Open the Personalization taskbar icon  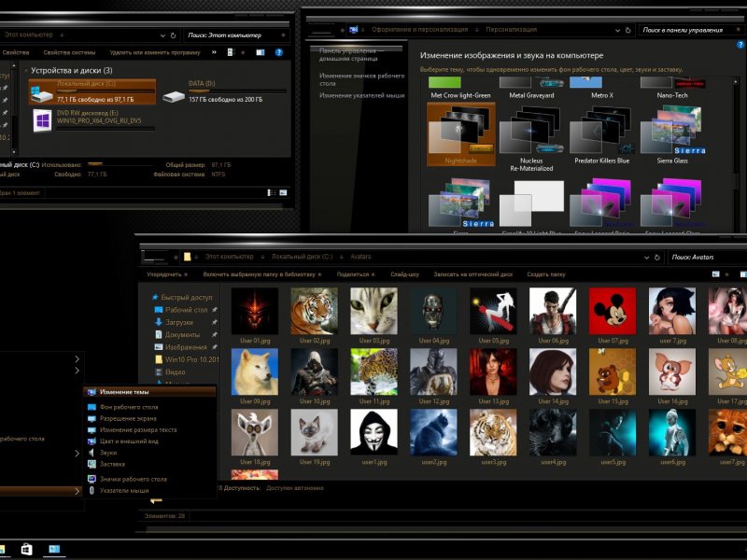pos(54,549)
